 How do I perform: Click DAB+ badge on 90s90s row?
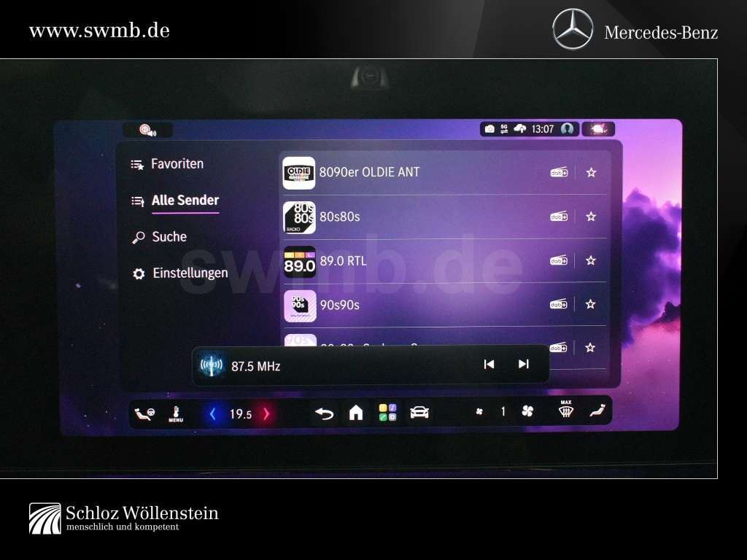pyautogui.click(x=558, y=304)
